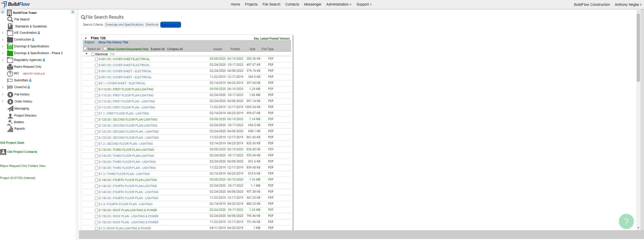The height and width of the screenshot is (240, 644).
Task: Check the Select All checkbox
Action: click(x=85, y=49)
